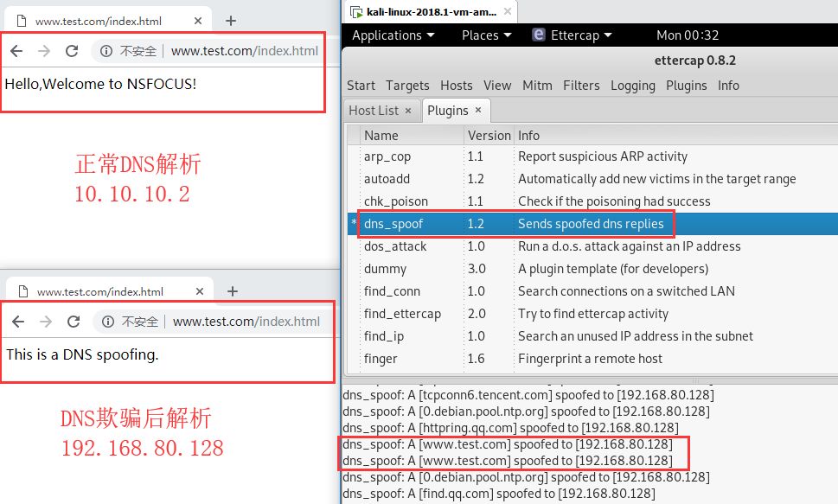838x504 pixels.
Task: Sort plugins by Info column header
Action: pos(676,136)
